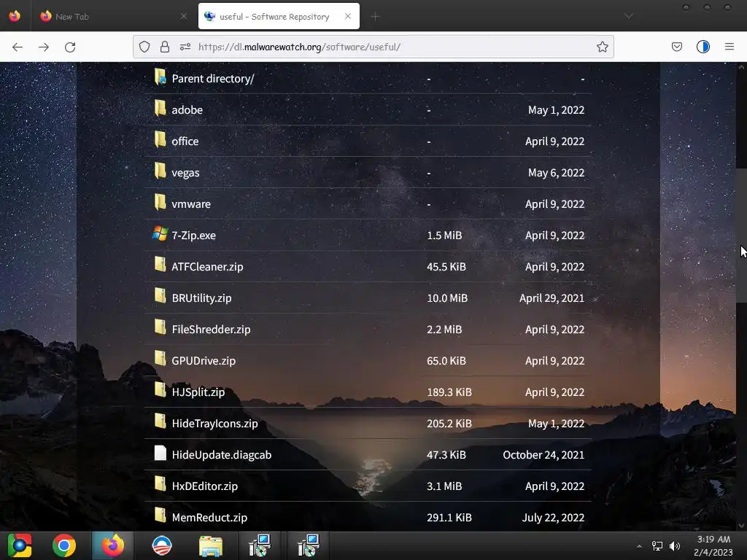Launch Google Chrome from taskbar
747x560 pixels.
[x=64, y=545]
